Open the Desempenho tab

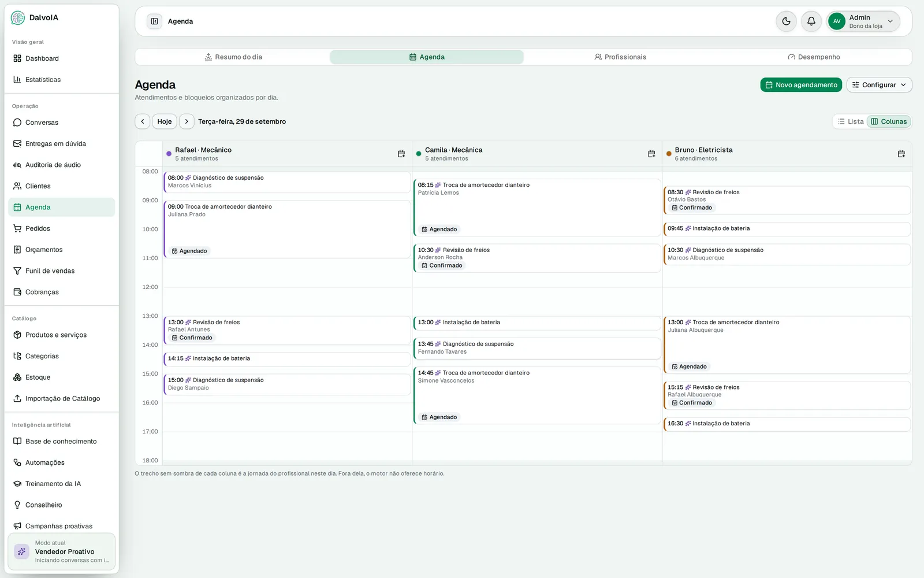pos(814,57)
